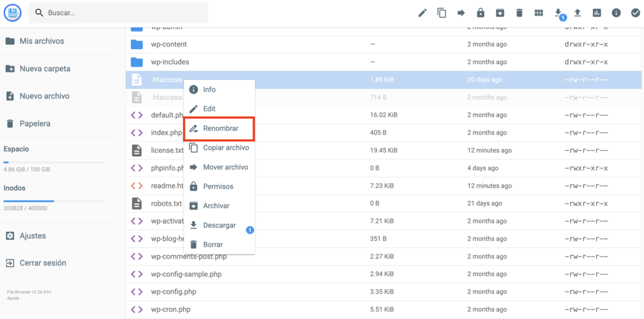644x319 pixels.
Task: Switch view with the grid icon
Action: (538, 13)
